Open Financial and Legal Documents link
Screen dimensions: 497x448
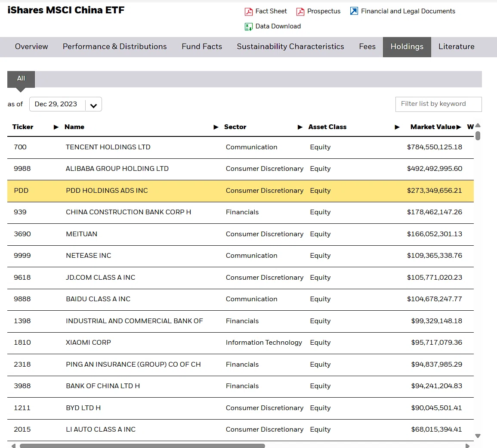tap(408, 11)
